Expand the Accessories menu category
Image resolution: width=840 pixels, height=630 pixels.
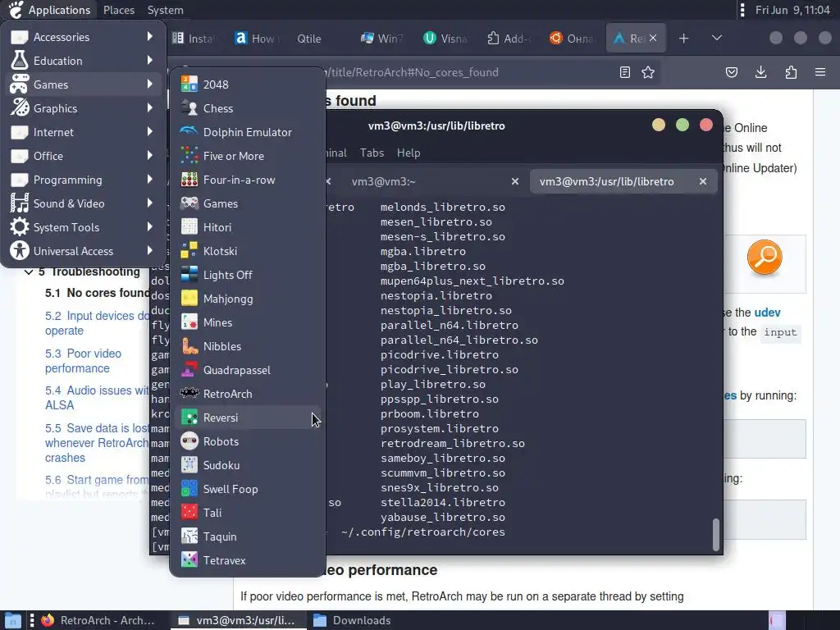click(83, 37)
